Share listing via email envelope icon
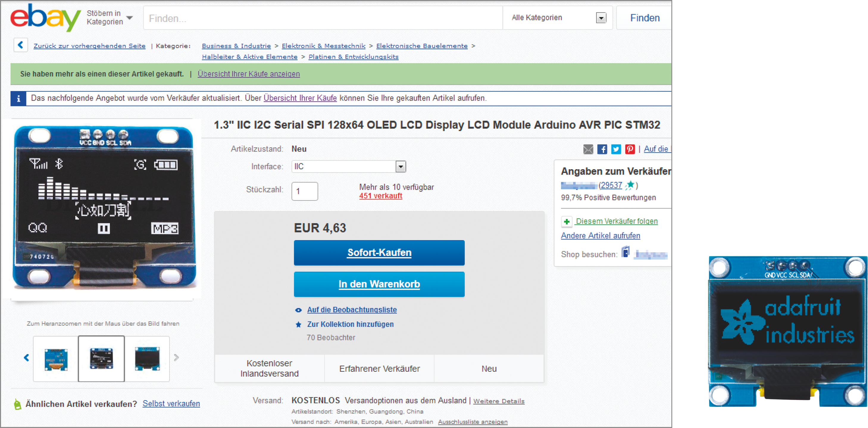 pyautogui.click(x=588, y=149)
